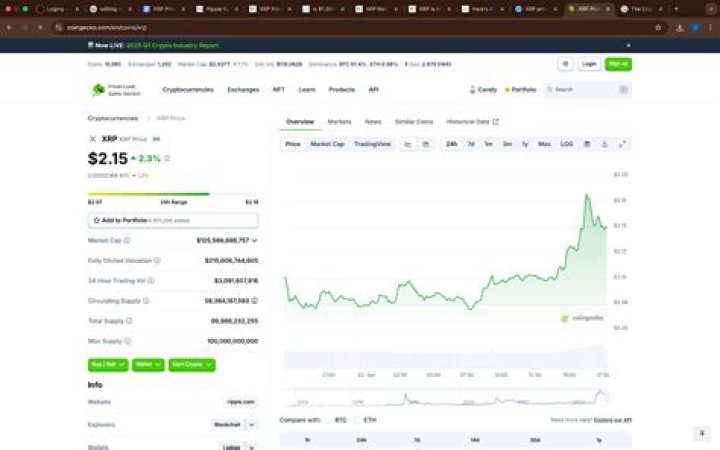Click info icon next to 24 Hour Trading Vol
The width and height of the screenshot is (720, 450).
coord(151,281)
